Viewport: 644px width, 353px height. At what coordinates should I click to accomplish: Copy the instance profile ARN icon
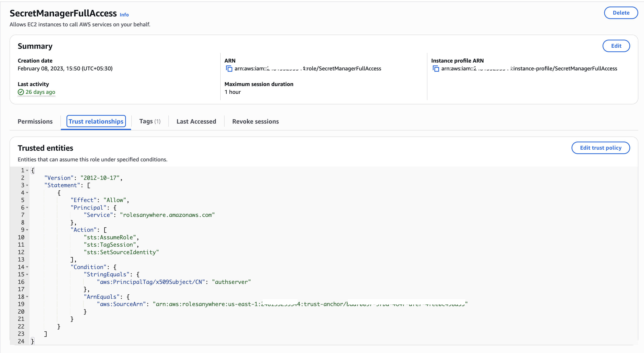click(436, 69)
